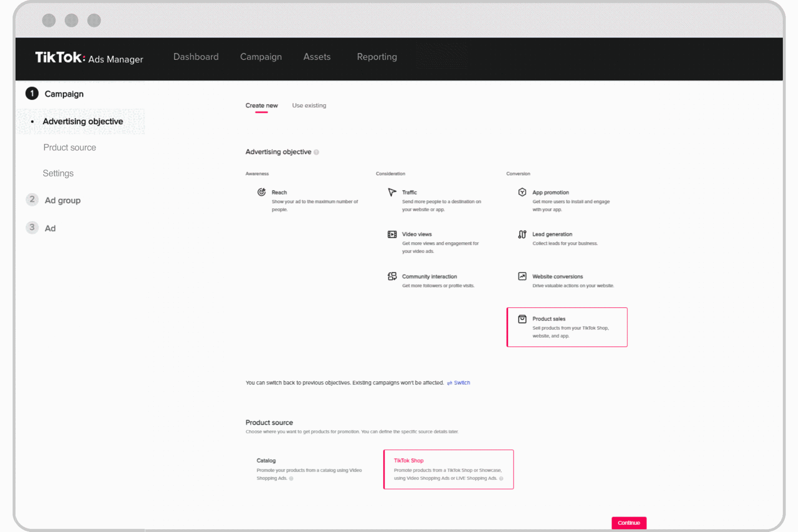This screenshot has height=532, width=798.
Task: Open the Ad step in sidebar
Action: (50, 228)
